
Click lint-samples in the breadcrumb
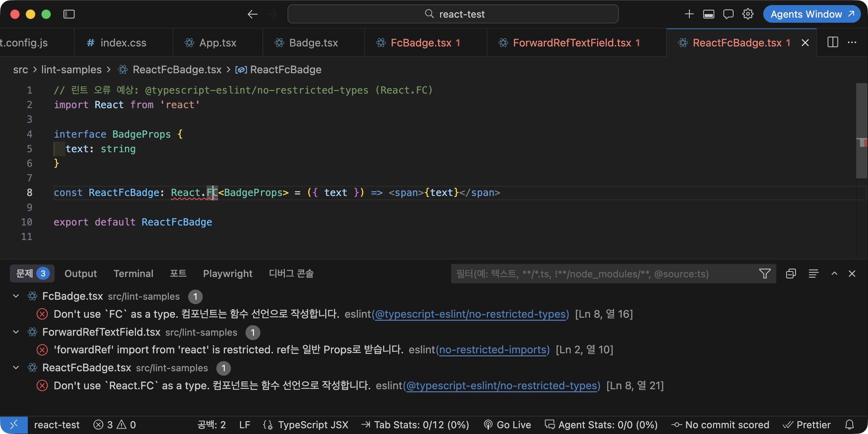pos(71,70)
